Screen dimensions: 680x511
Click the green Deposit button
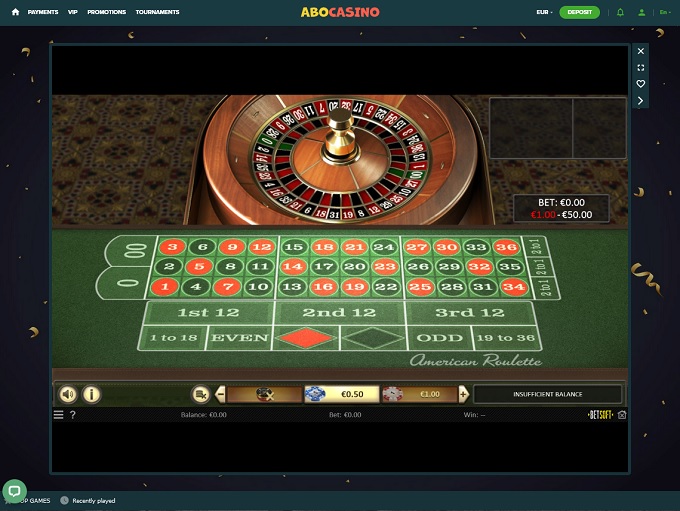coord(579,12)
